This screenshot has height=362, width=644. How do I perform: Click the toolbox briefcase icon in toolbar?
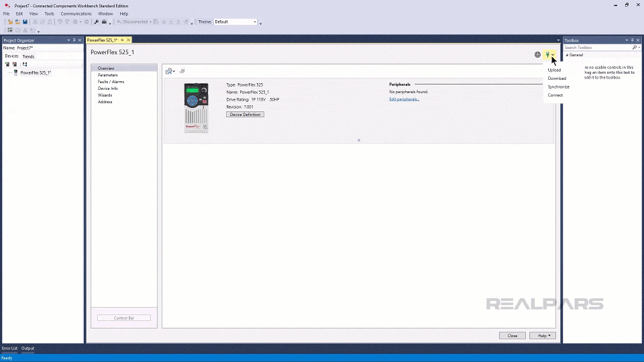point(104,21)
